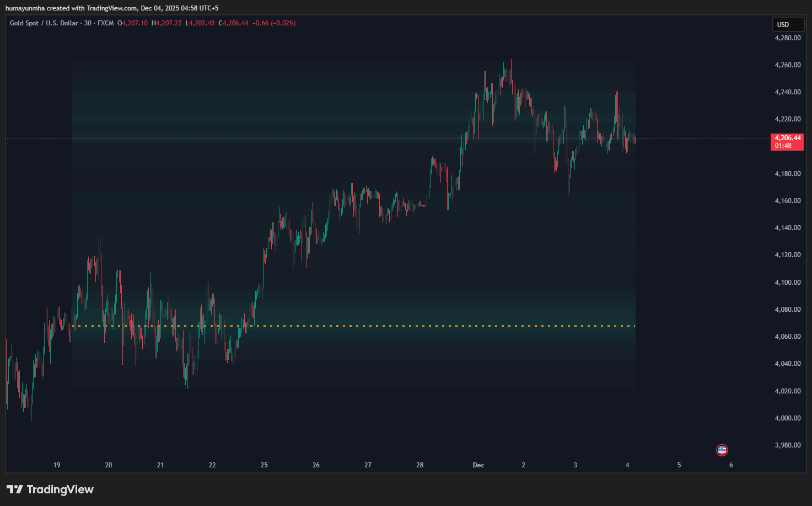Click the 4,020.00 price scale label

(788, 391)
